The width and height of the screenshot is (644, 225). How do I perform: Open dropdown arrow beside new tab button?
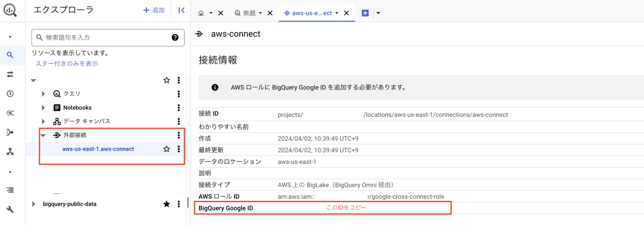click(378, 13)
